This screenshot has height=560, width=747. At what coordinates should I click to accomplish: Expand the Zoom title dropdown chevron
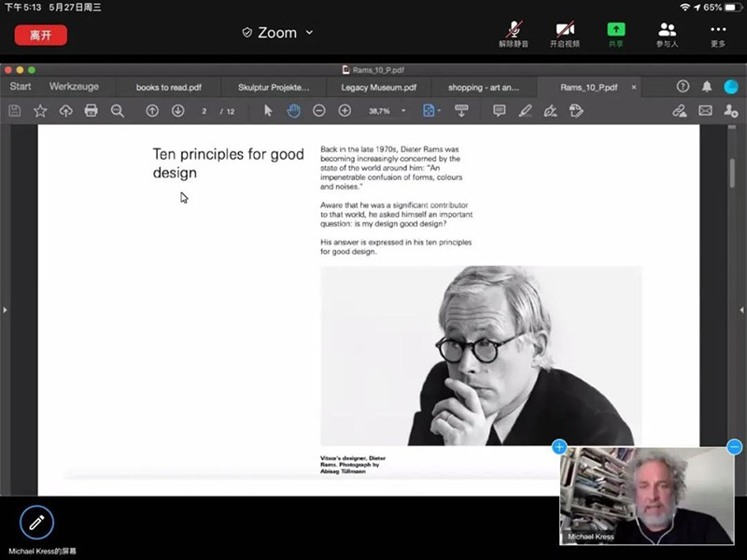coord(310,33)
